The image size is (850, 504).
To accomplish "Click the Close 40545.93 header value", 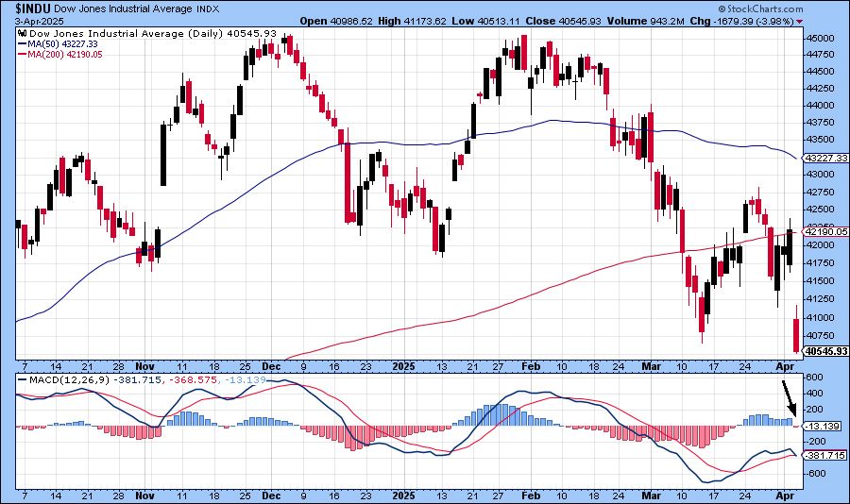I will pos(563,21).
